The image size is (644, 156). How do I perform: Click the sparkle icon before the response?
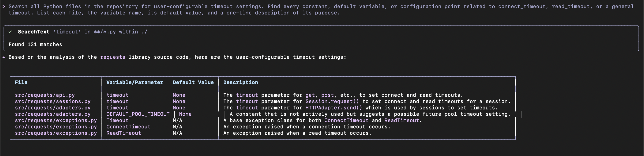click(x=4, y=57)
